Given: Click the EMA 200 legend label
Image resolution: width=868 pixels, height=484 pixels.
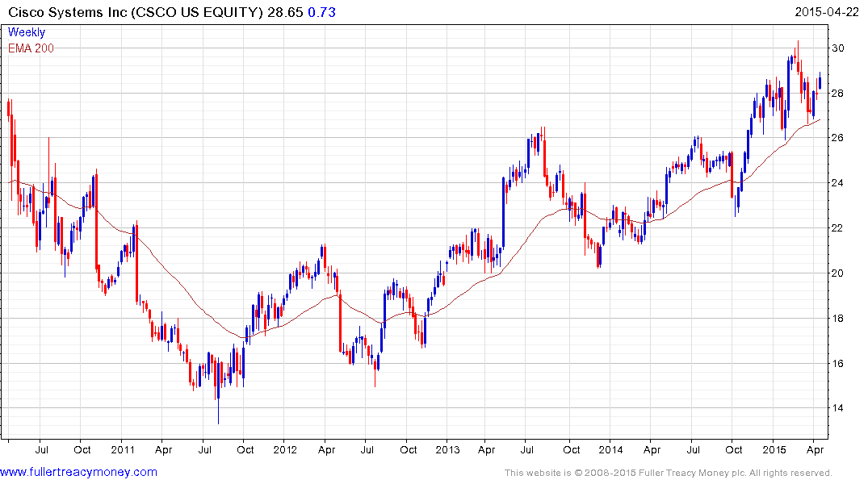Looking at the screenshot, I should [x=31, y=48].
